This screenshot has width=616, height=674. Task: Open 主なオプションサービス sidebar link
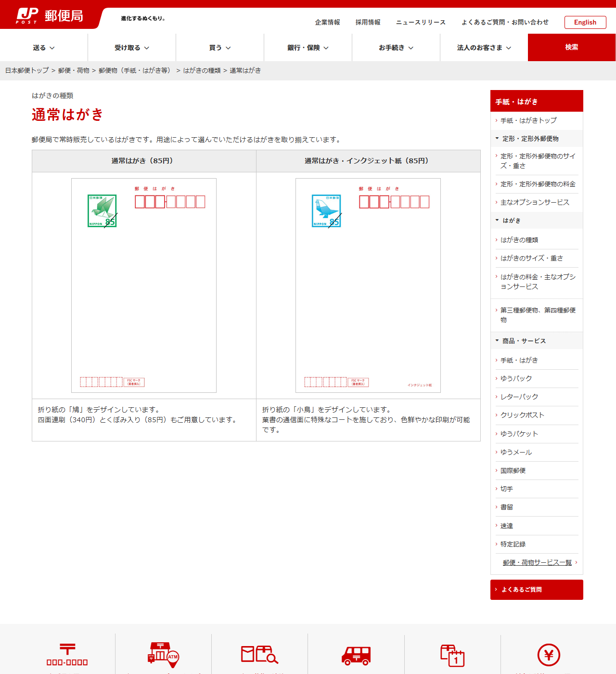click(x=535, y=202)
